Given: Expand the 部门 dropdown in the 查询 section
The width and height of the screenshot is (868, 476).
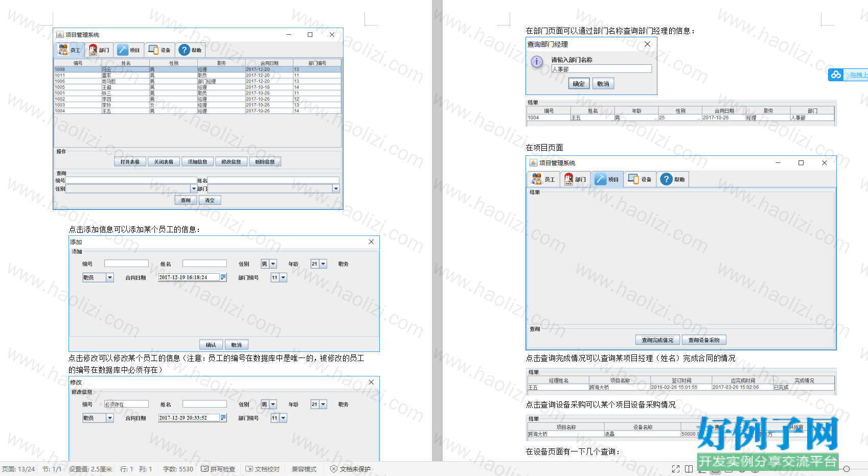Looking at the screenshot, I should (x=336, y=188).
